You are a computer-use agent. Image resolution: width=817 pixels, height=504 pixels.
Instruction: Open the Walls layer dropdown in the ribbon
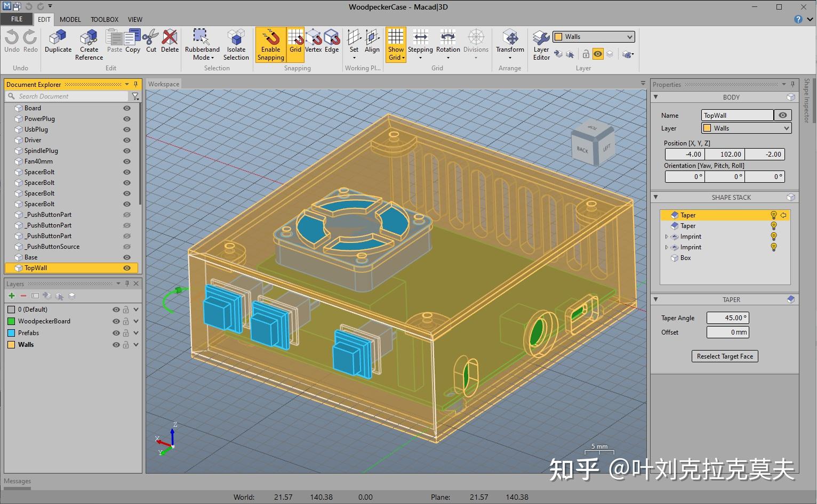pos(629,36)
